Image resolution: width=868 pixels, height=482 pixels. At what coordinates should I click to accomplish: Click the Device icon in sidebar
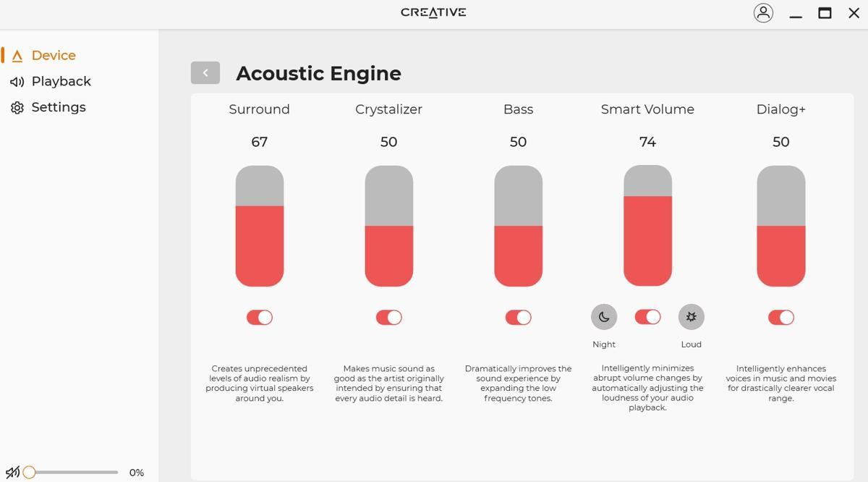[x=17, y=56]
